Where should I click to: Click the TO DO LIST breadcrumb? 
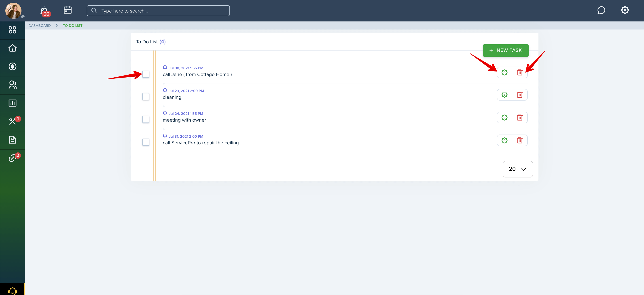(x=72, y=25)
